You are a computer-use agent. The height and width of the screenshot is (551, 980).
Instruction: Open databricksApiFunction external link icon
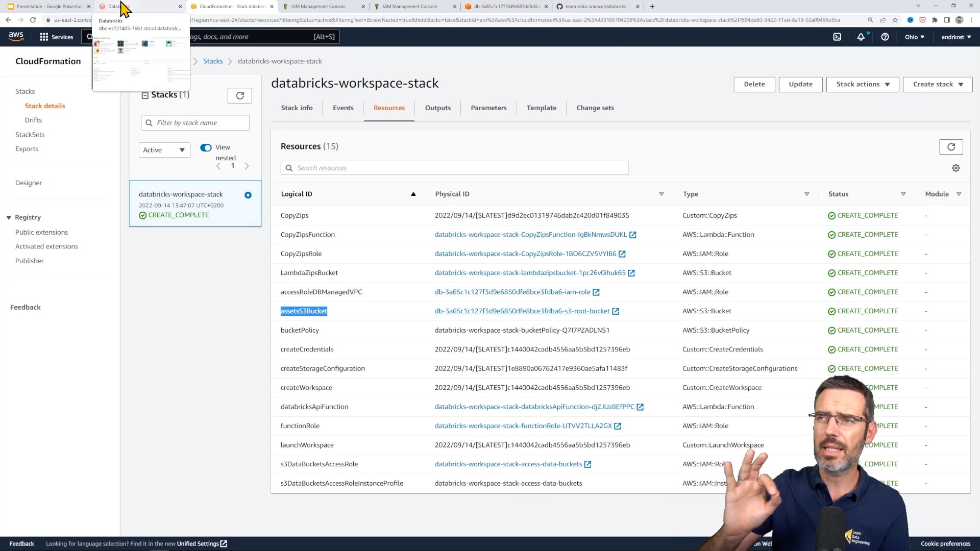click(x=640, y=407)
